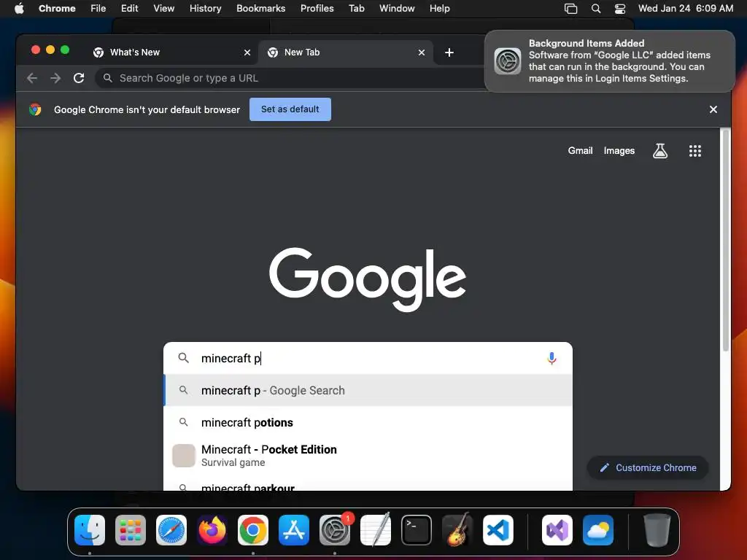Click Stage Manager icon in menu bar
The image size is (747, 560).
coord(570,9)
